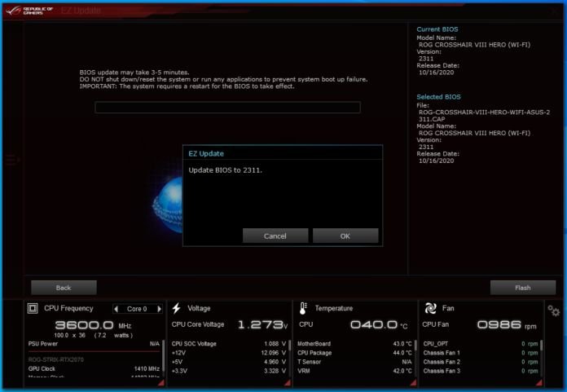
Task: Click the Selected BIOS heading
Action: (x=438, y=97)
